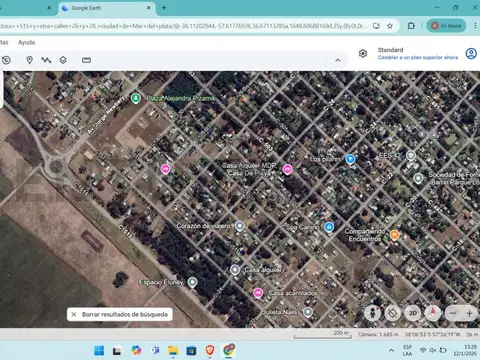Expand the system tray hidden icons chevron
The height and width of the screenshot is (360, 480).
391,350
